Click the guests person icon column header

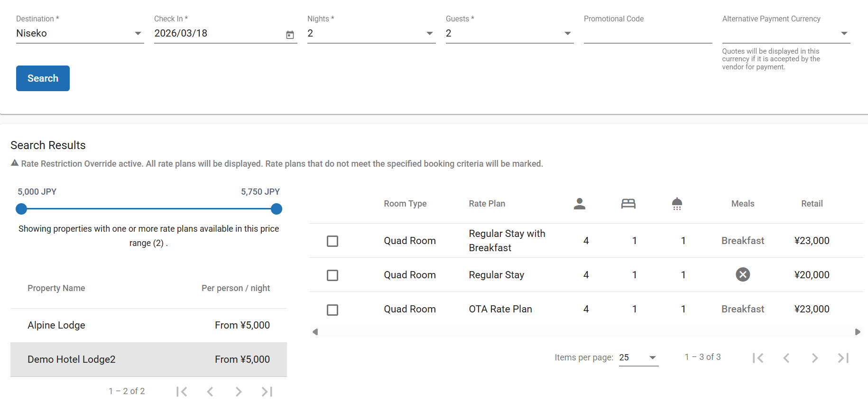pos(579,204)
